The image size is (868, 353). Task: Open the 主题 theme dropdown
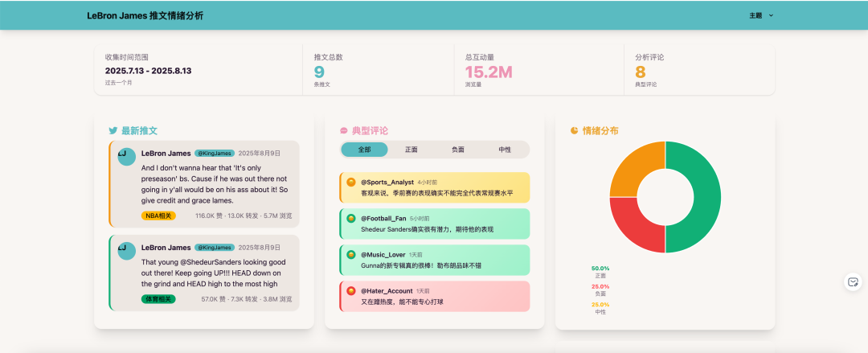click(760, 15)
